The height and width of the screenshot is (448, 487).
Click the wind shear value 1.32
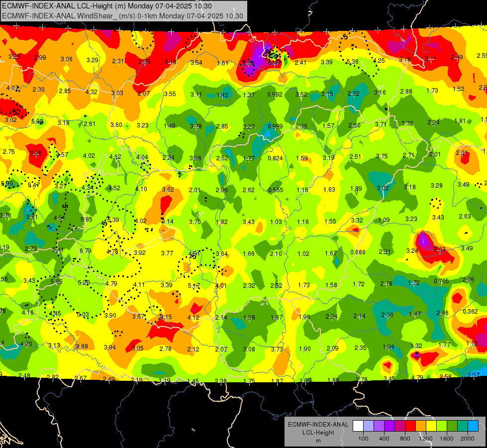(416, 346)
